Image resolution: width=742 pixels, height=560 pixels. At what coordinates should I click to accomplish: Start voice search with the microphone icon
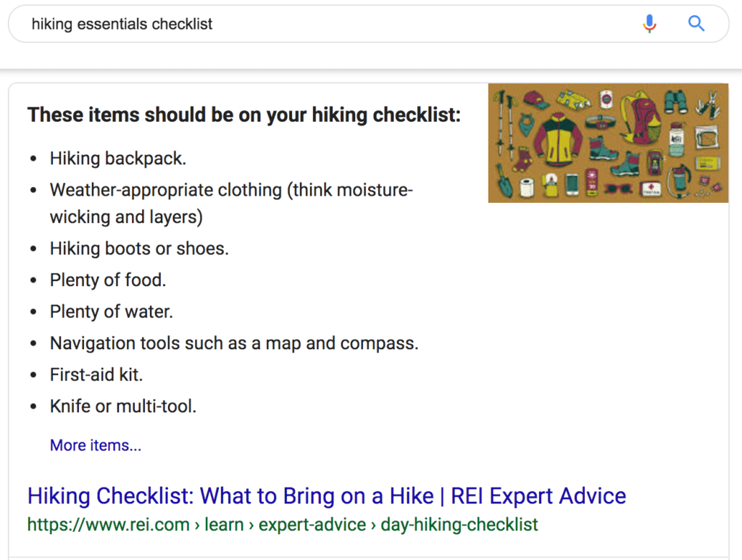tap(650, 23)
